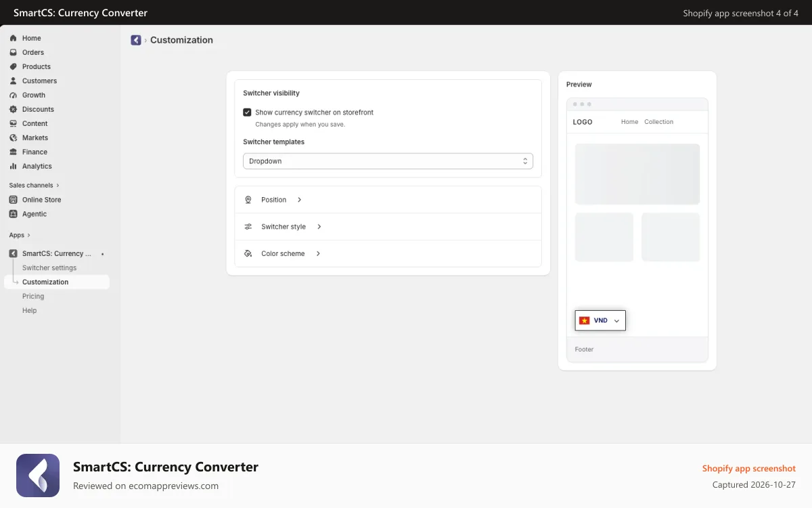Image resolution: width=812 pixels, height=508 pixels.
Task: Click "Reviewed on ecomappreviews.com" text
Action: coord(145,486)
